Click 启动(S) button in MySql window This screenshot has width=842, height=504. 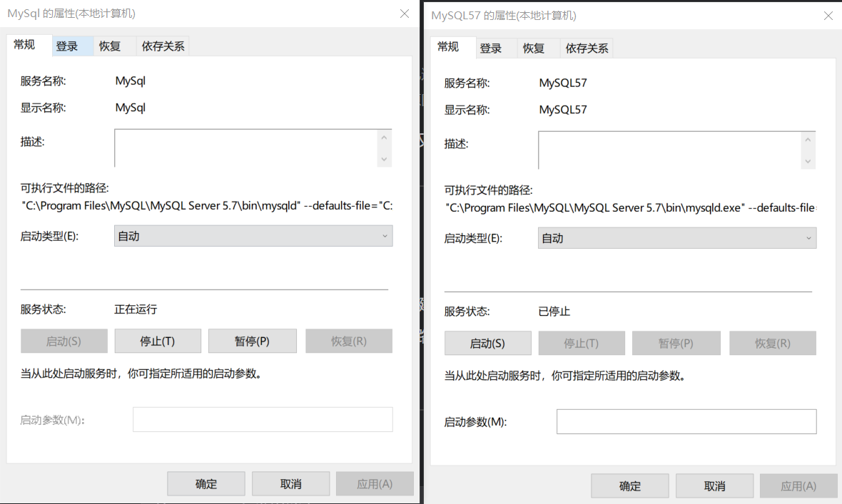click(64, 341)
